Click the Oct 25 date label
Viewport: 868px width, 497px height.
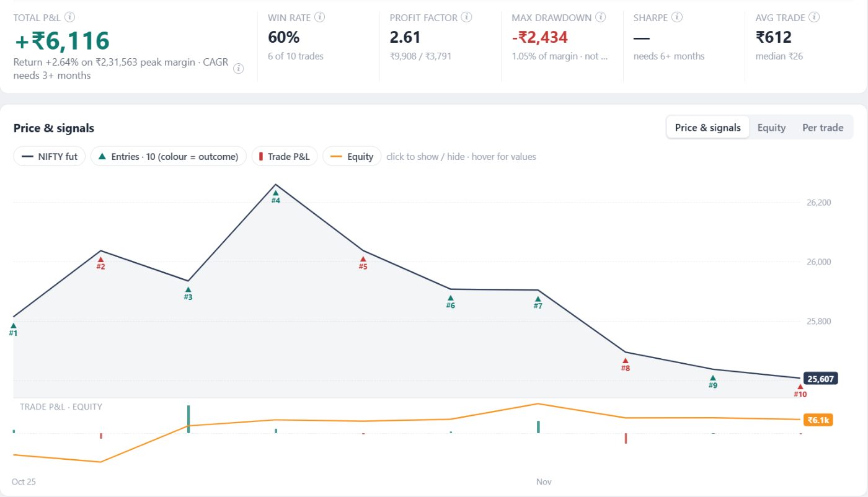24,482
